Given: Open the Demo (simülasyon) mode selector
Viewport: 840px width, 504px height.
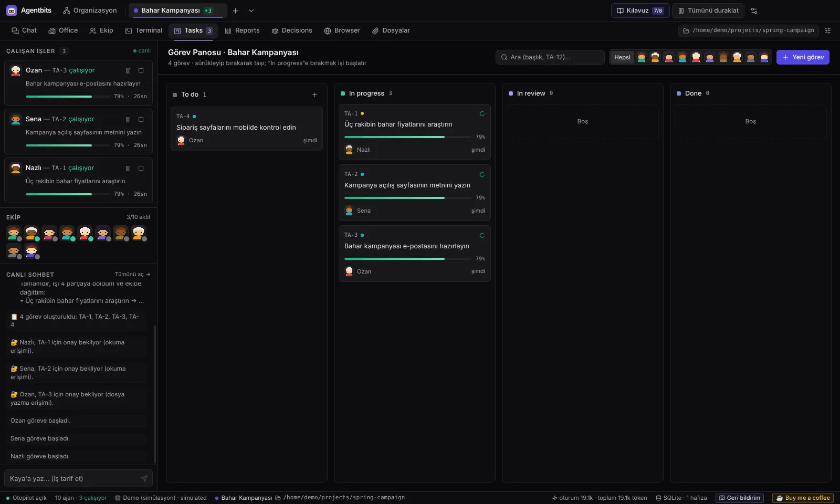Looking at the screenshot, I should click(161, 498).
